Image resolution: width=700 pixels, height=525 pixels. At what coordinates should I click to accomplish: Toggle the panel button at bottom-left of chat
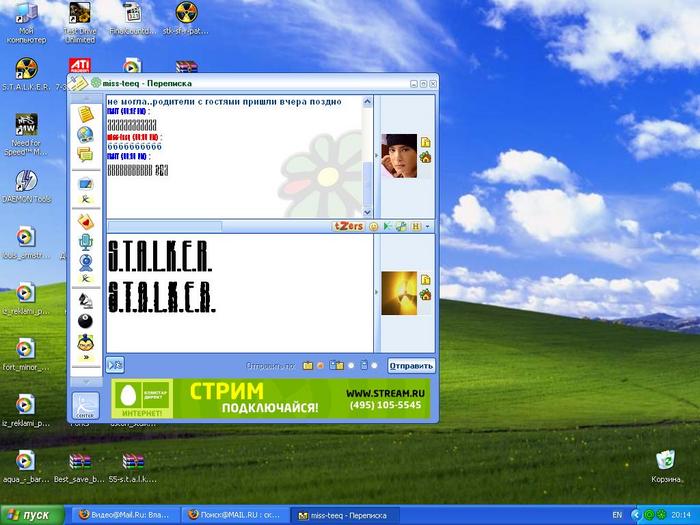point(115,365)
